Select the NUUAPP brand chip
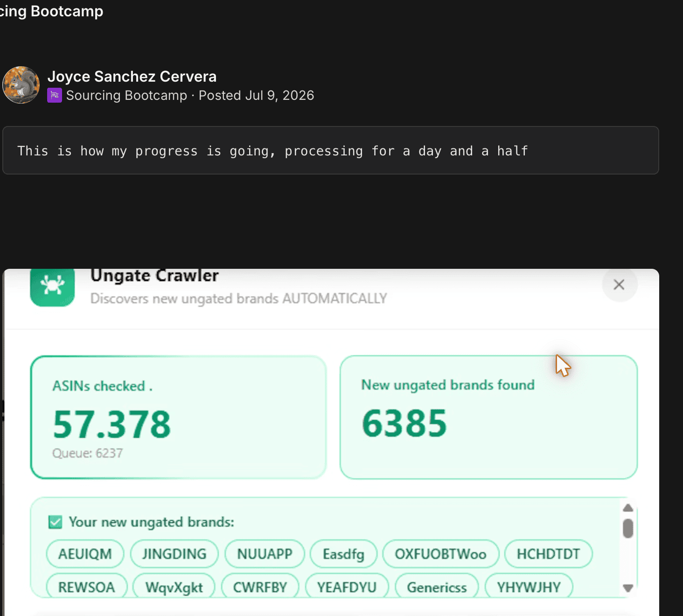The height and width of the screenshot is (616, 683). 265,554
